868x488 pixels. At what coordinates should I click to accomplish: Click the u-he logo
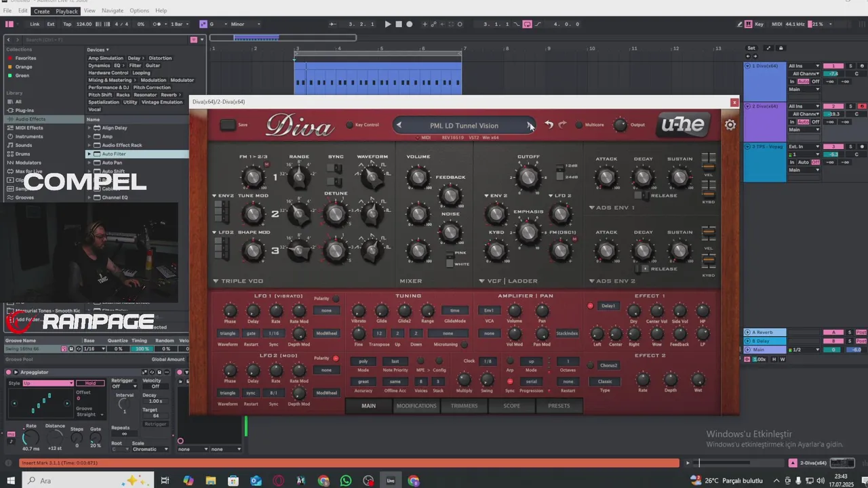tap(684, 125)
